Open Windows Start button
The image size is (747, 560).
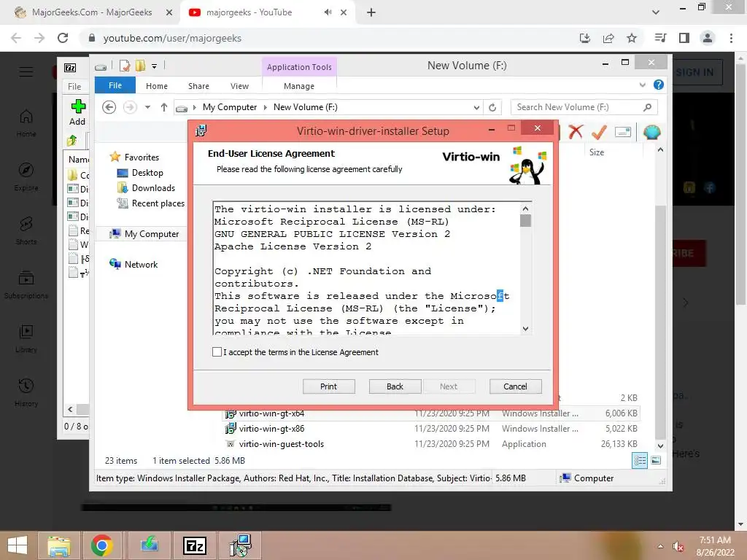(x=18, y=545)
